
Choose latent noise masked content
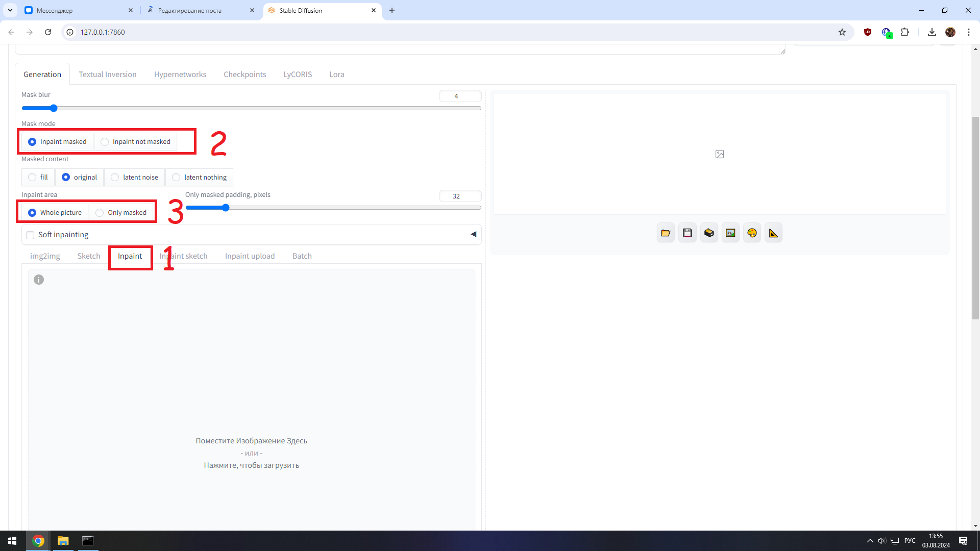click(x=115, y=177)
